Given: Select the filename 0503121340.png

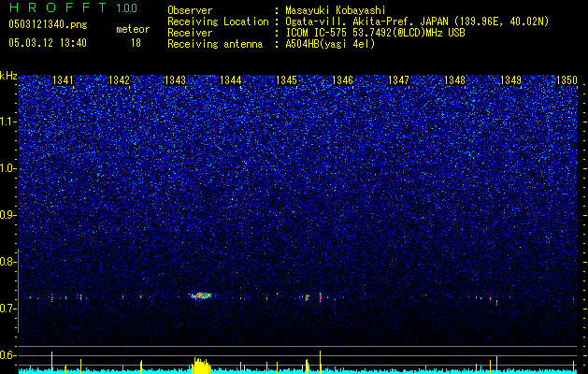Looking at the screenshot, I should 48,24.
